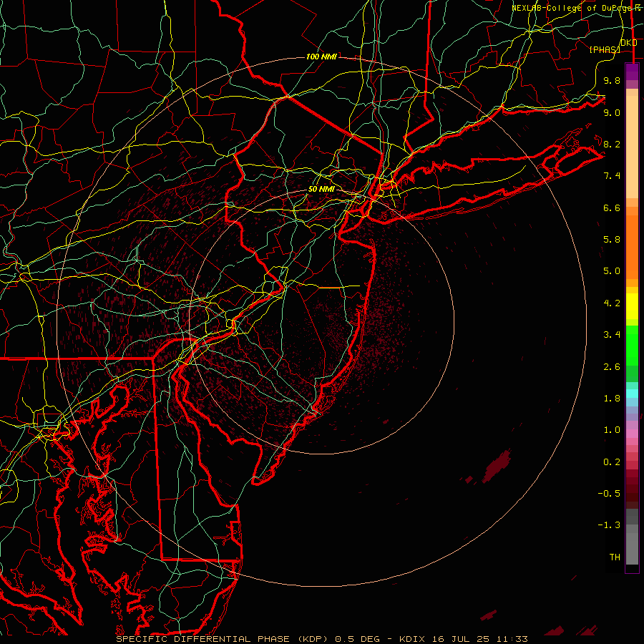644x644 pixels.
Task: Click the 6.6 scale value
Action: click(x=612, y=208)
